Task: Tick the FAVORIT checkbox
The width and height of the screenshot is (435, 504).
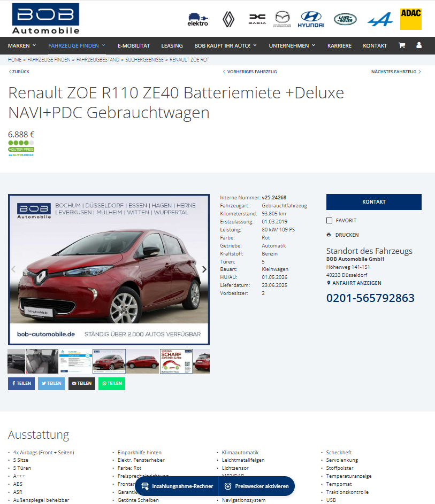Action: pyautogui.click(x=329, y=221)
